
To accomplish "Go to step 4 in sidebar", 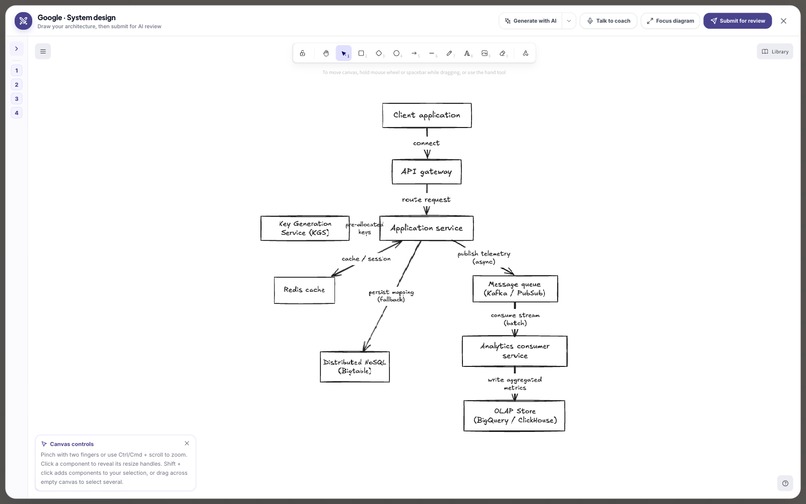I will click(16, 113).
